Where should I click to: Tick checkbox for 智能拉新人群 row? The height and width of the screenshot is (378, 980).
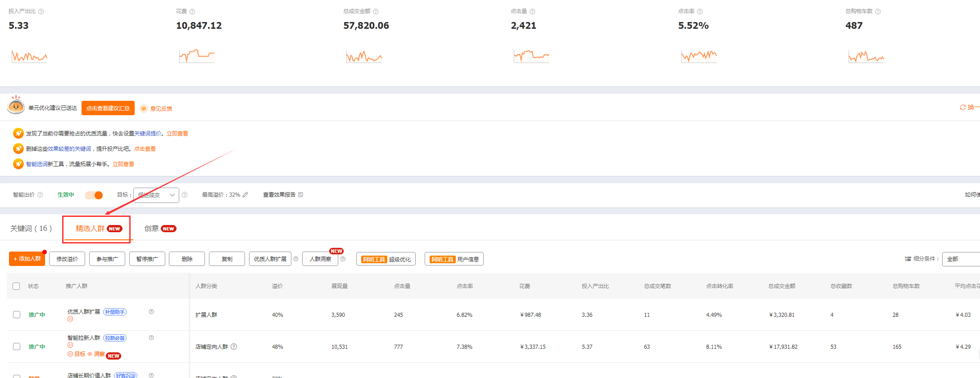coord(17,346)
